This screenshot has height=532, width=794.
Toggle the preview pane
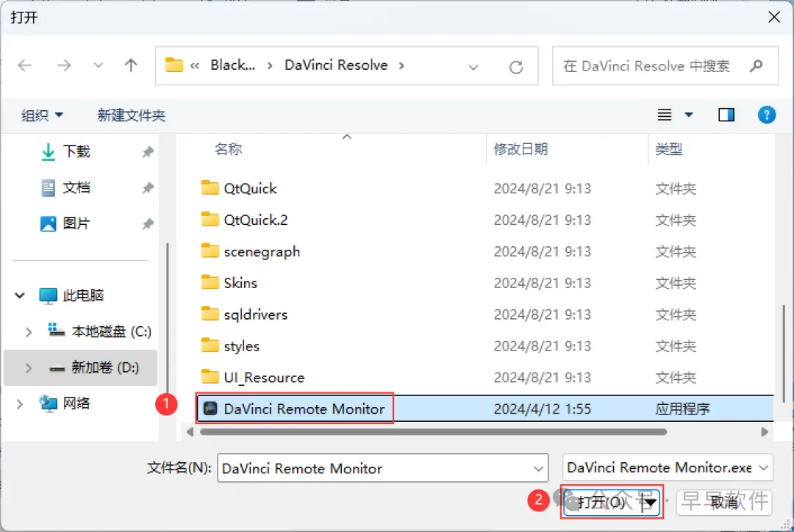point(726,115)
